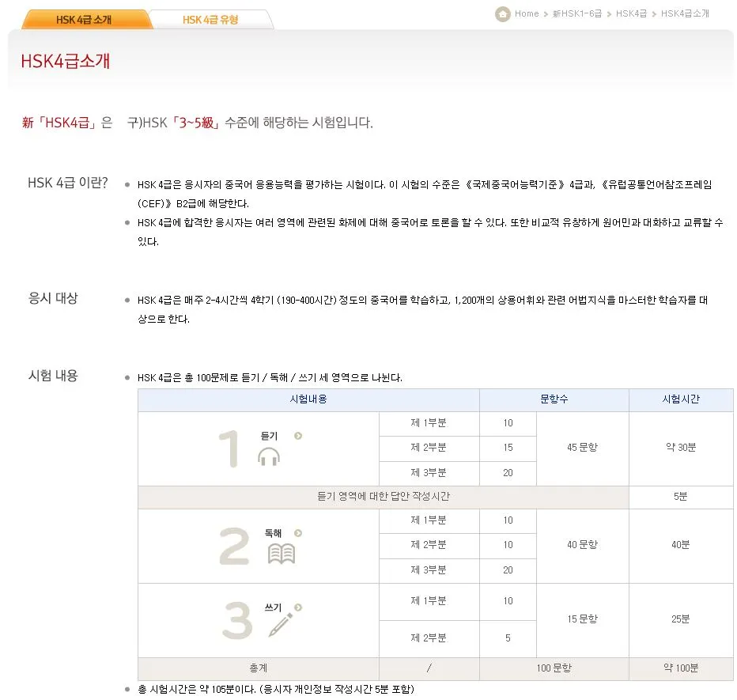The height and width of the screenshot is (700, 737).
Task: Click the 응시 대상 section heading
Action: (53, 298)
